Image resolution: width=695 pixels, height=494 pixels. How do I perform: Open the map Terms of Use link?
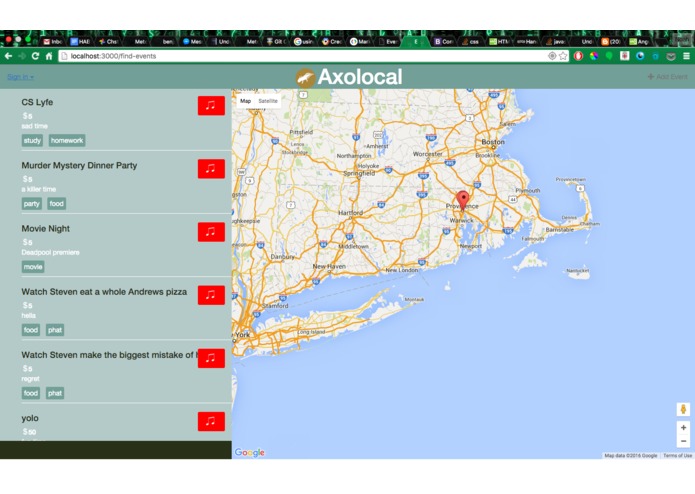677,455
